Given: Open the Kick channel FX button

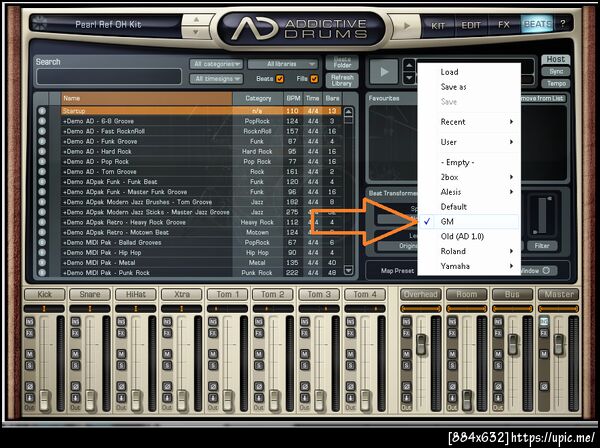Looking at the screenshot, I should (x=29, y=333).
